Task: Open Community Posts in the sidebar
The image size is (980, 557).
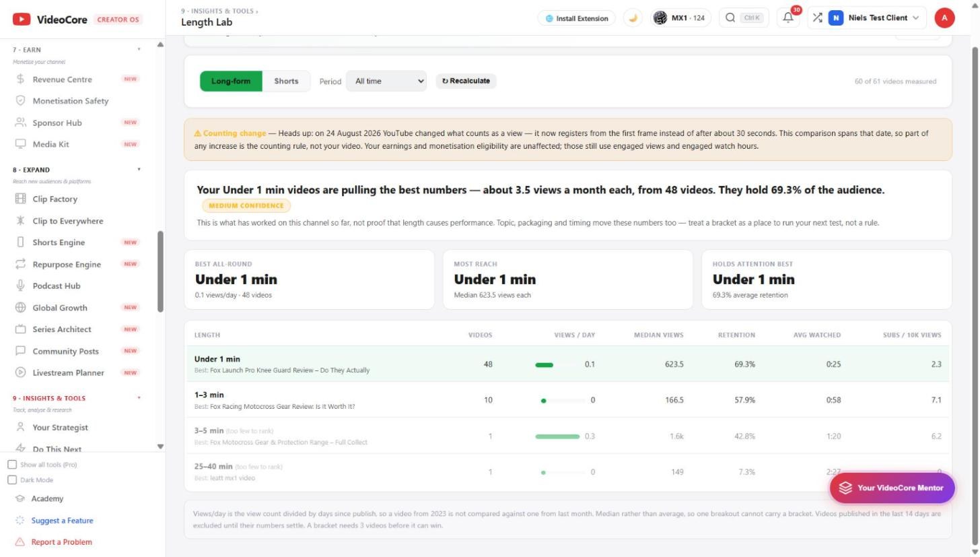Action: click(x=65, y=351)
